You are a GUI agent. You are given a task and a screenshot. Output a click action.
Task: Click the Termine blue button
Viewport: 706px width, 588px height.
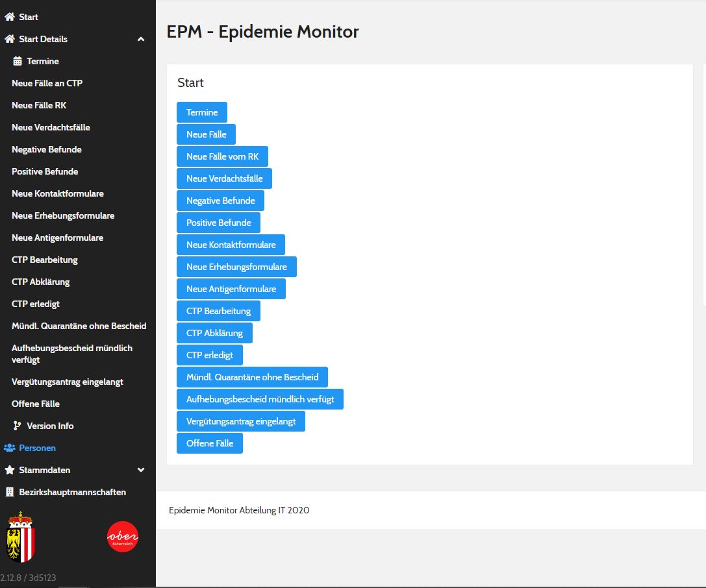coord(202,112)
